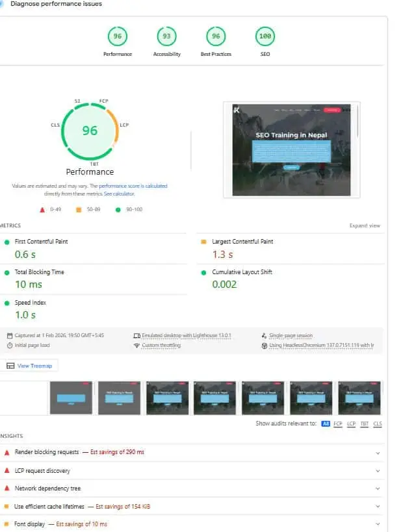This screenshot has width=405, height=532.
Task: Click the green dot by Speed Index
Action: (x=7, y=303)
